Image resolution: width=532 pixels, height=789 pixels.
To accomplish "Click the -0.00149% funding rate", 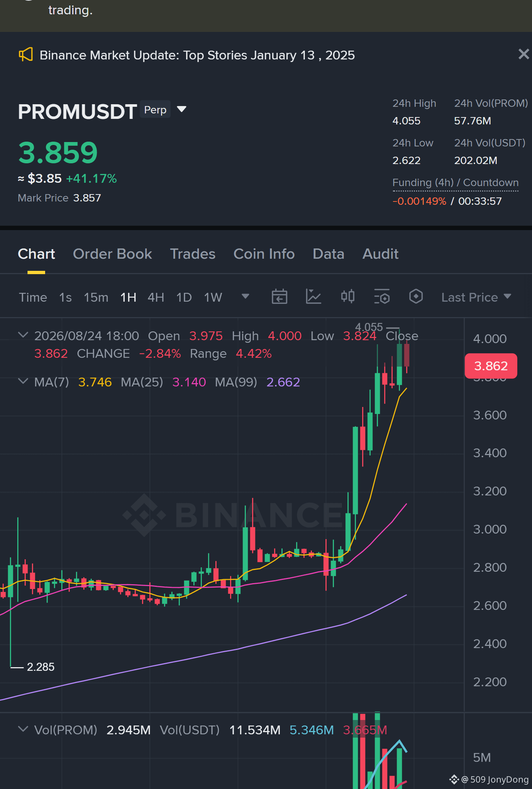I will point(419,201).
